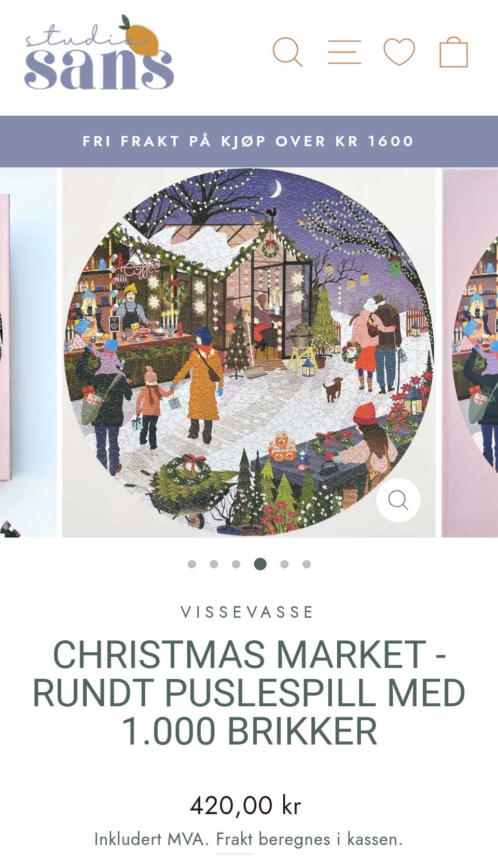The height and width of the screenshot is (868, 498).
Task: Zoom the product image with magnifier button
Action: [x=398, y=500]
